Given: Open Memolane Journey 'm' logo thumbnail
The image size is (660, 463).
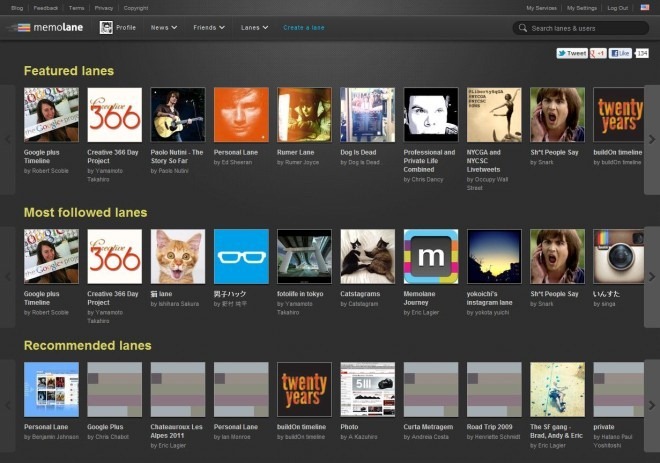Looking at the screenshot, I should 431,256.
